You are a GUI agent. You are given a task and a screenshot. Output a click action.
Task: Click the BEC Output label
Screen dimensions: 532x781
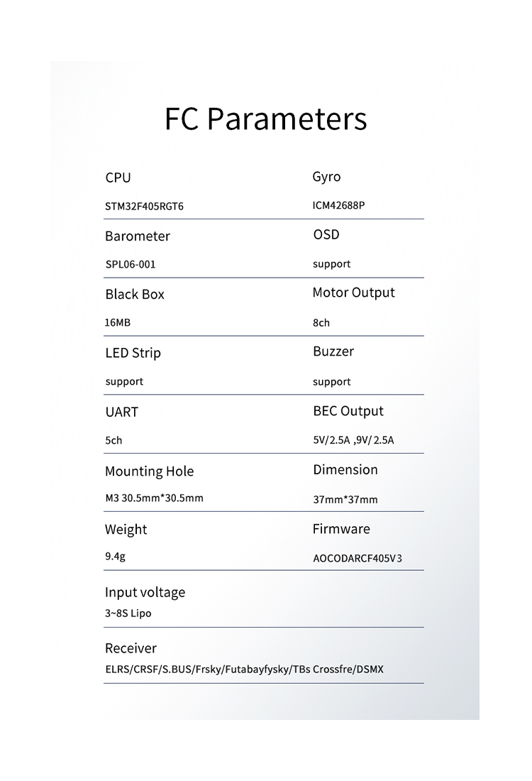pyautogui.click(x=348, y=411)
